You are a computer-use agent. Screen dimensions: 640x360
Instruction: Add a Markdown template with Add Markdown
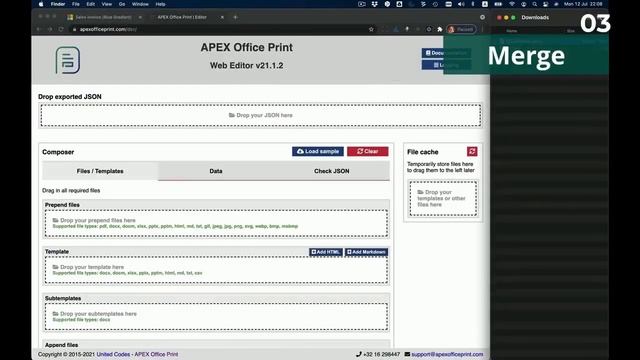(x=366, y=252)
